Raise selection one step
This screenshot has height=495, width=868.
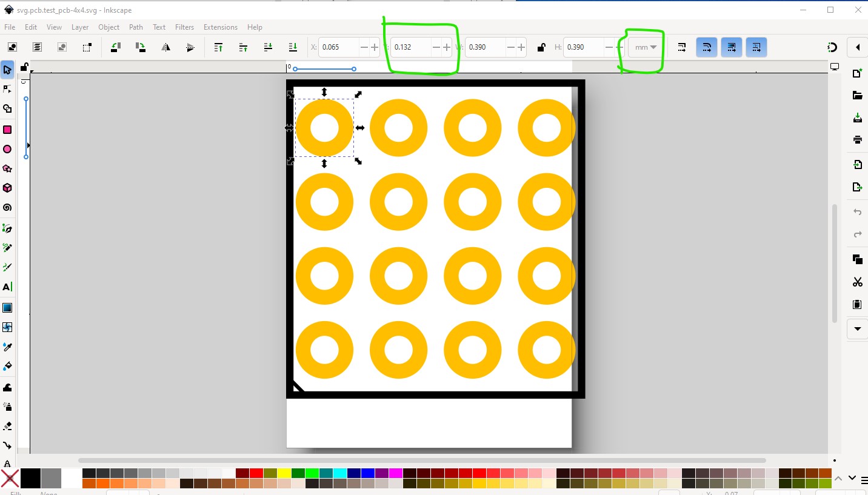pyautogui.click(x=244, y=47)
